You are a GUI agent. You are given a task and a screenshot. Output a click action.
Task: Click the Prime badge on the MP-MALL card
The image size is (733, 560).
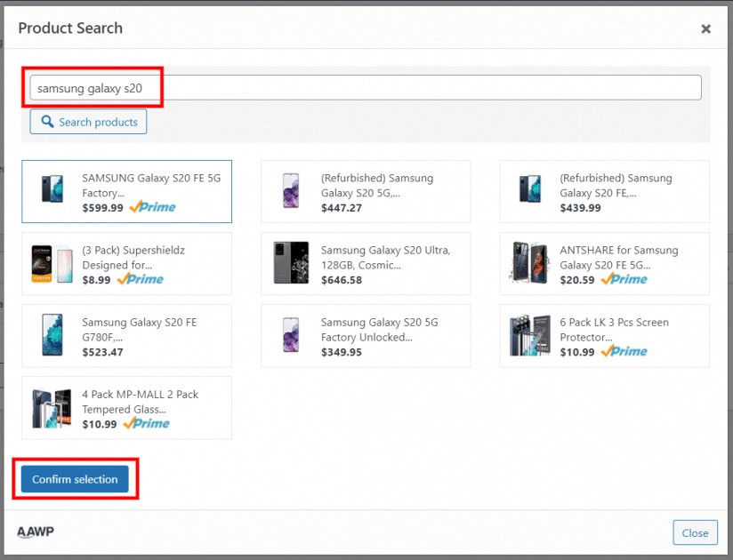[146, 424]
